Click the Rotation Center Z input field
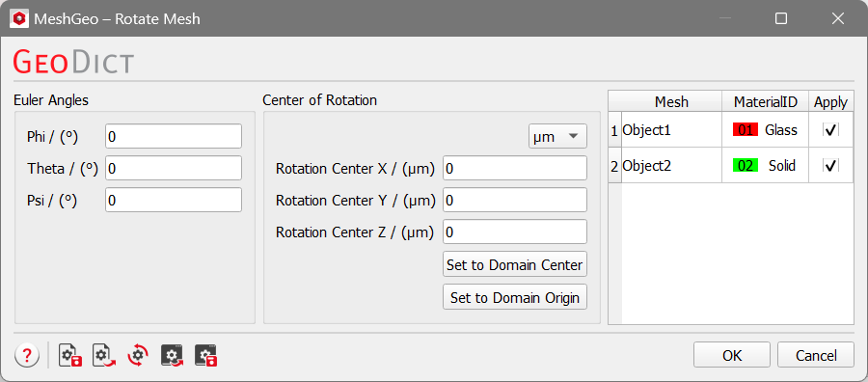The height and width of the screenshot is (382, 868). pos(515,232)
